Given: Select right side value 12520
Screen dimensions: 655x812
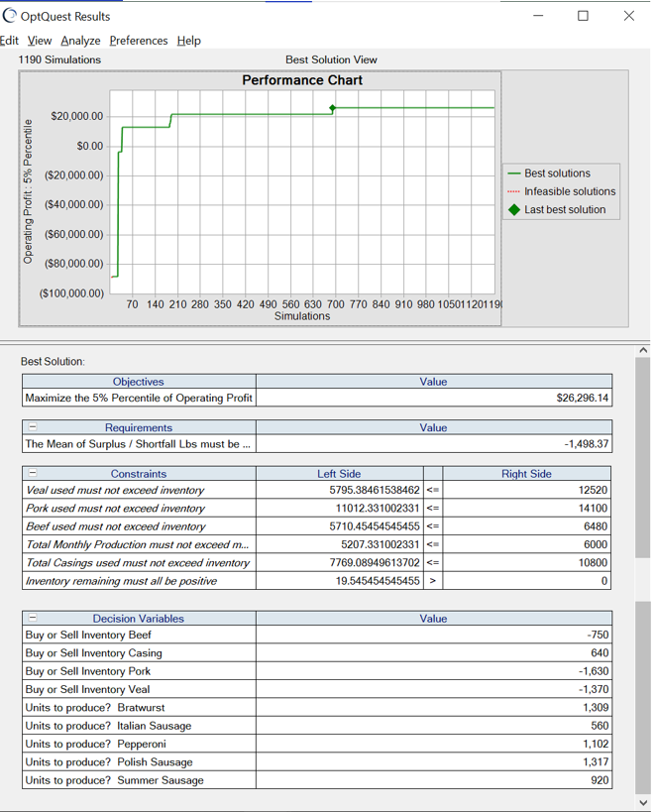Looking at the screenshot, I should coord(593,490).
